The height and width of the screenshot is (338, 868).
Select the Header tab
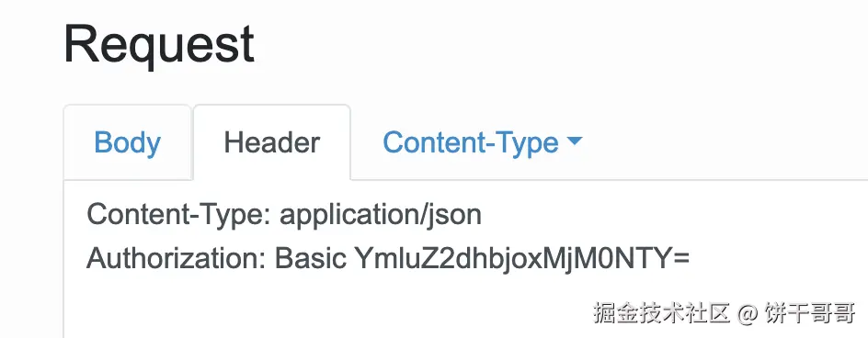(x=272, y=142)
